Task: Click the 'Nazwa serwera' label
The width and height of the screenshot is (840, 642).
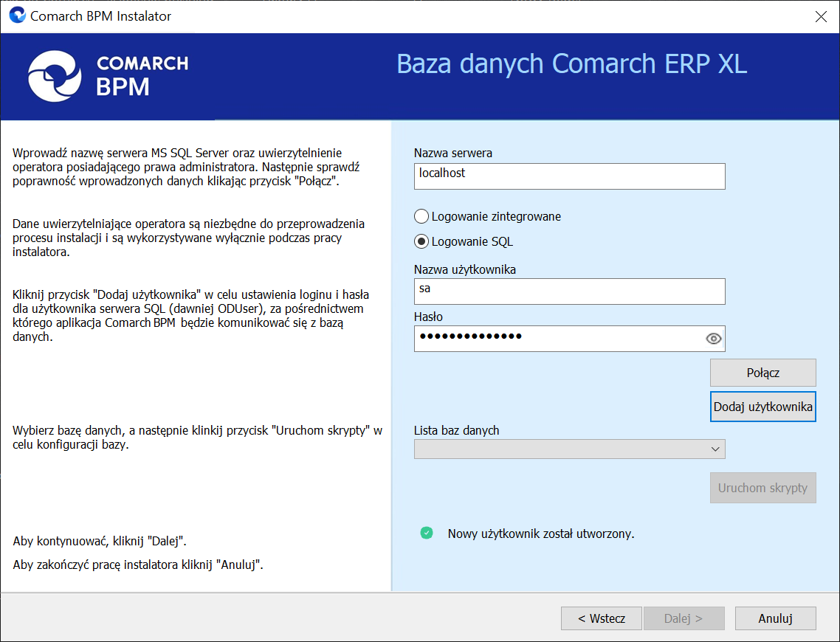Action: coord(453,153)
